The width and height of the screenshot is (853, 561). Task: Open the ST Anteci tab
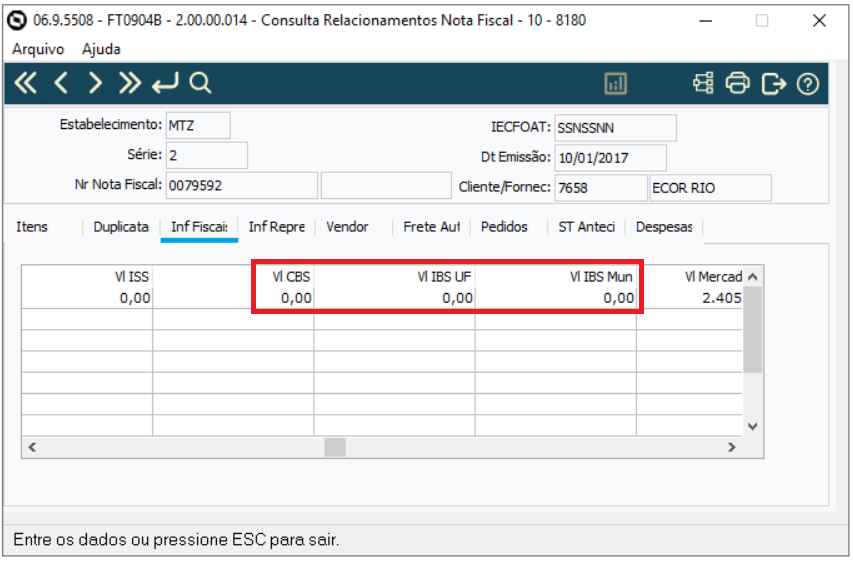pyautogui.click(x=586, y=227)
